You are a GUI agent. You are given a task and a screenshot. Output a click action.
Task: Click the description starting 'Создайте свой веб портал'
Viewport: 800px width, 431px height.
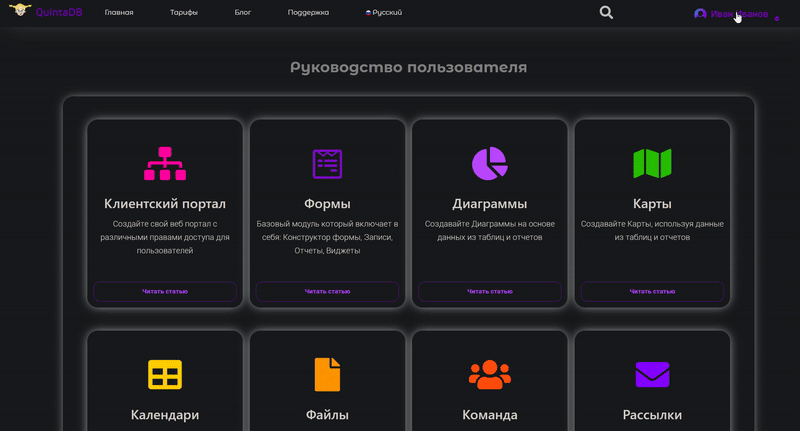(165, 237)
